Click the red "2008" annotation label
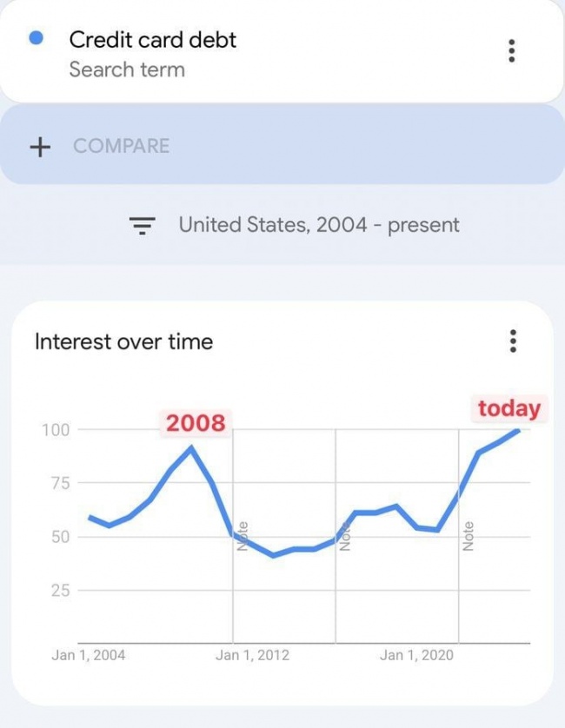565x728 pixels. click(x=196, y=424)
